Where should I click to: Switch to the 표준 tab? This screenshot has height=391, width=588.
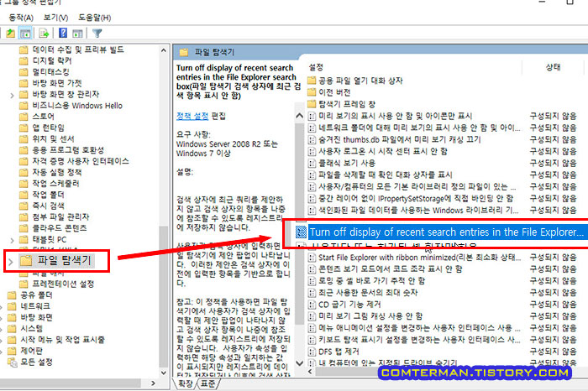(x=208, y=384)
